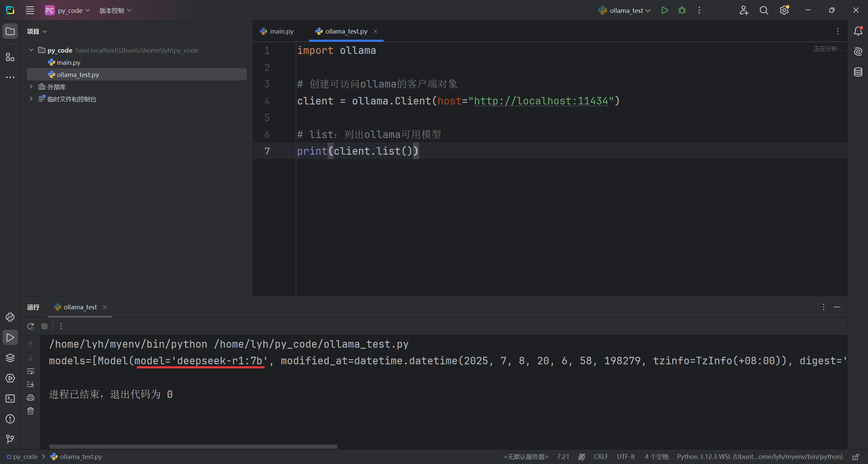Open the AI Assistant panel
The width and height of the screenshot is (868, 464).
point(858,51)
